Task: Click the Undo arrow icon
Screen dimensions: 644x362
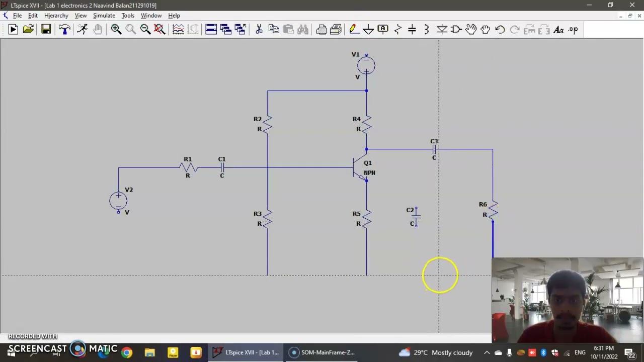Action: (500, 30)
